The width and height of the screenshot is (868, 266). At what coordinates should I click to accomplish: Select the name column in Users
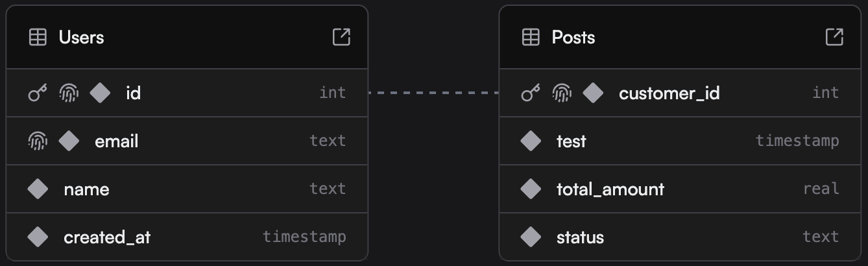187,189
